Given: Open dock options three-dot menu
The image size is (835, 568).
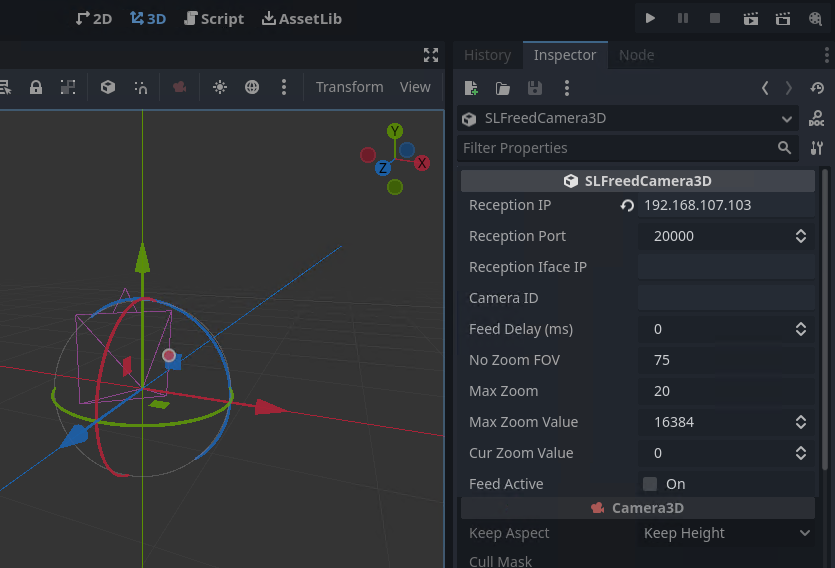Looking at the screenshot, I should click(826, 55).
